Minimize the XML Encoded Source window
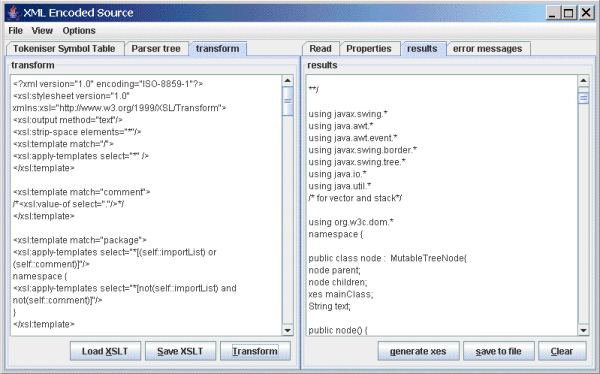The image size is (600, 374). [x=552, y=13]
